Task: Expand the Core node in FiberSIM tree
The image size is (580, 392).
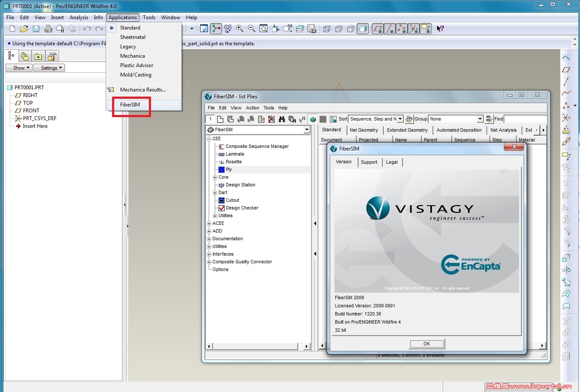Action: (x=215, y=177)
